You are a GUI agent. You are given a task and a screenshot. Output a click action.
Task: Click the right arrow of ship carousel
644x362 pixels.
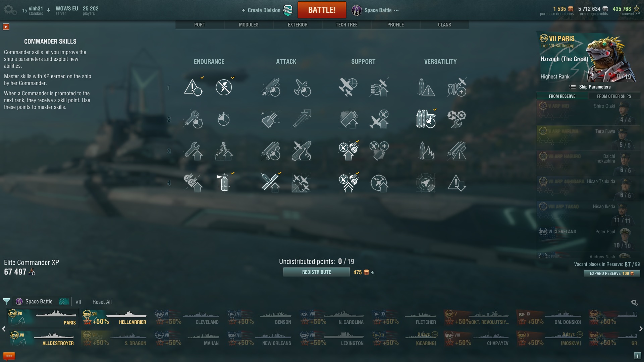coord(641,329)
